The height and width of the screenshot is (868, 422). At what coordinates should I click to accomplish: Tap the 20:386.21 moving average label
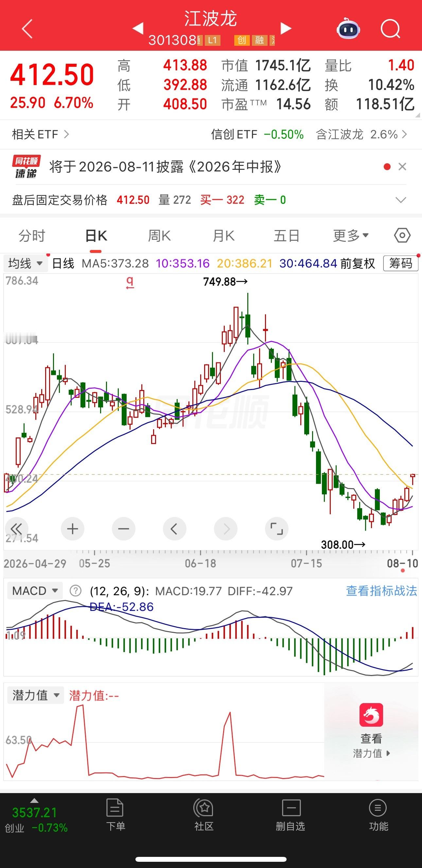244,263
